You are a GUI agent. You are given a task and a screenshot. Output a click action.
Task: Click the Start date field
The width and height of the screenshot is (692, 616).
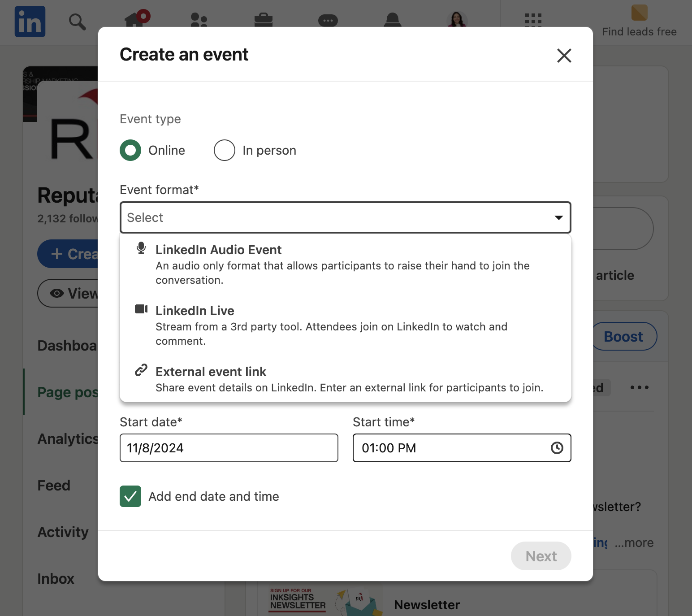[x=229, y=448]
